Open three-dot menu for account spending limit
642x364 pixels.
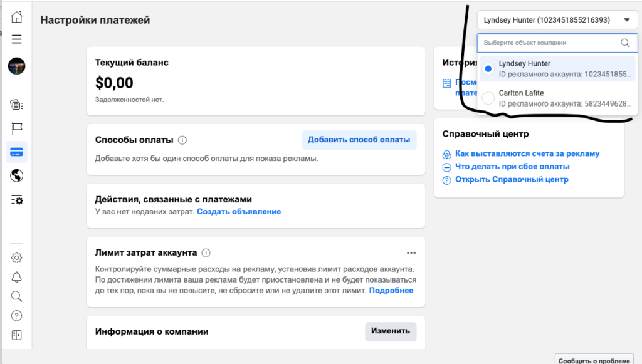coord(411,252)
